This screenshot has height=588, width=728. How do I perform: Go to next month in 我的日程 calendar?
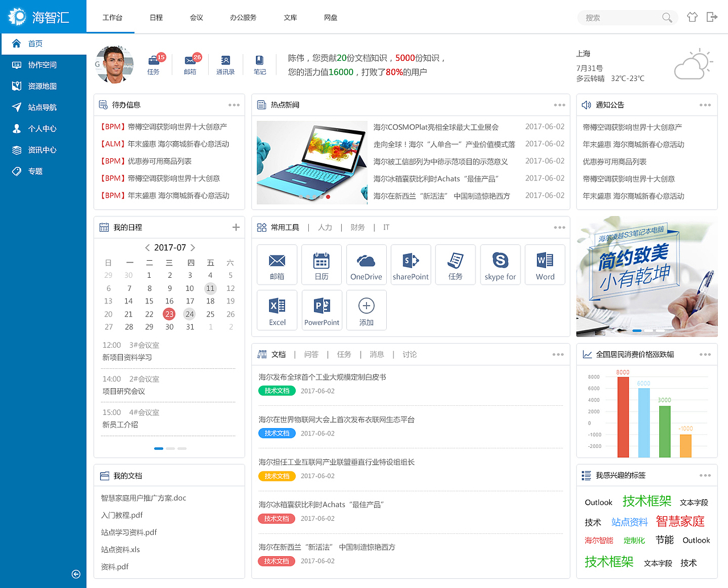click(193, 248)
